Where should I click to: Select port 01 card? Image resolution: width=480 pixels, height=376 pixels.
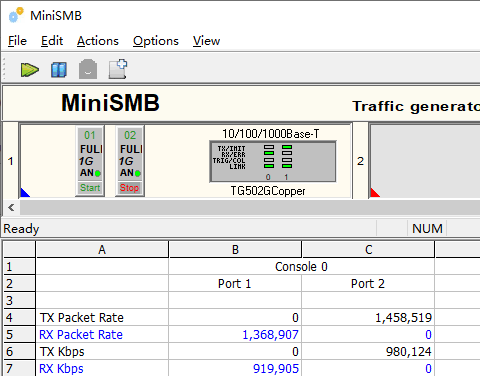tap(90, 161)
